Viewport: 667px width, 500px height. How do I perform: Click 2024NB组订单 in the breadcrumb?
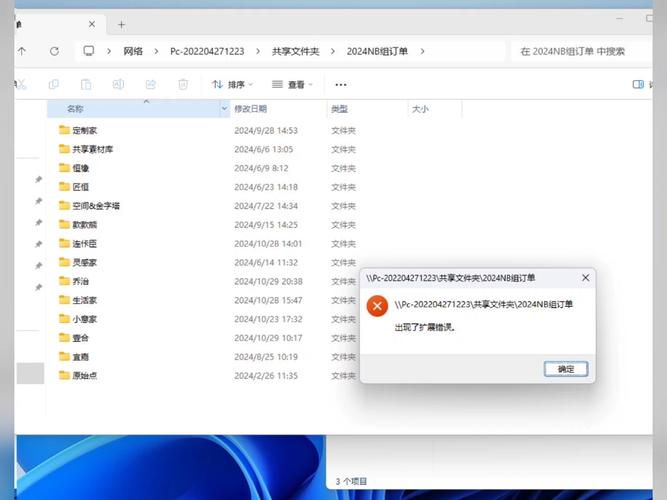click(x=377, y=51)
